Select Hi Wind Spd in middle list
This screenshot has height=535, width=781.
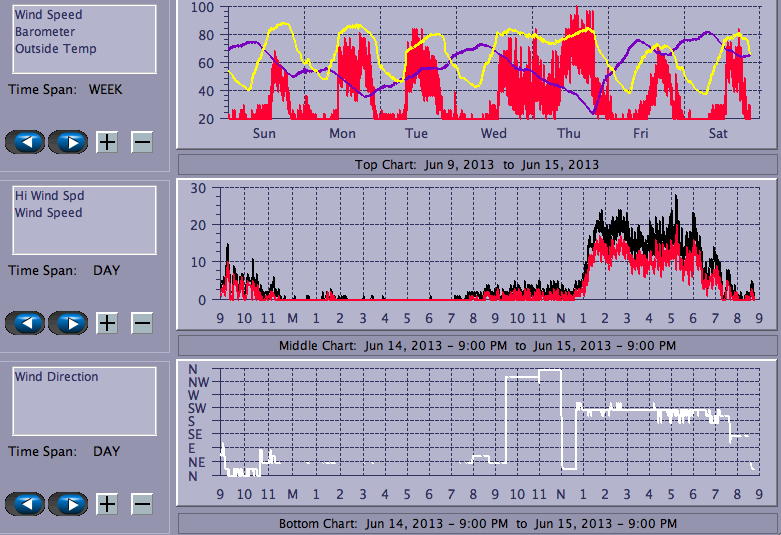coord(48,196)
